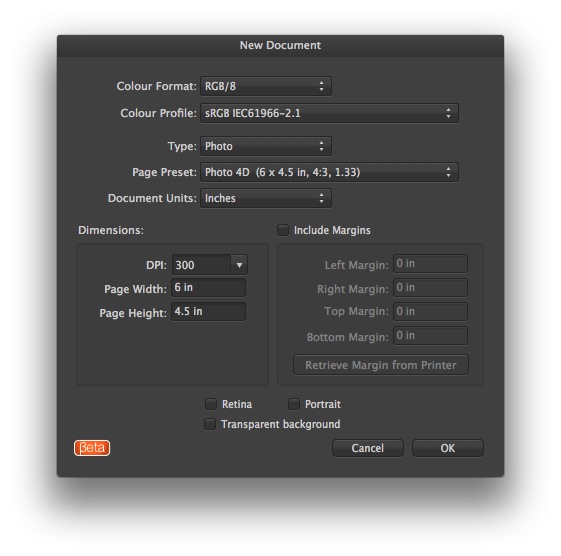Toggle the Transparent background checkbox
Viewport: 561px width, 556px height.
pyautogui.click(x=210, y=424)
